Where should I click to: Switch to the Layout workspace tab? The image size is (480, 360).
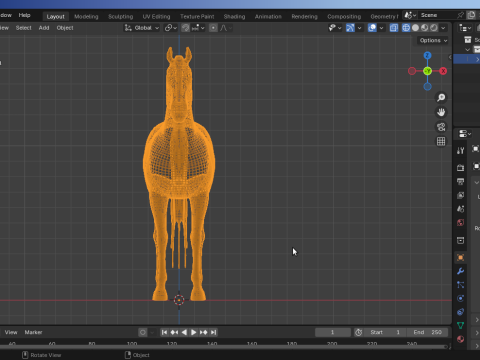pyautogui.click(x=55, y=16)
